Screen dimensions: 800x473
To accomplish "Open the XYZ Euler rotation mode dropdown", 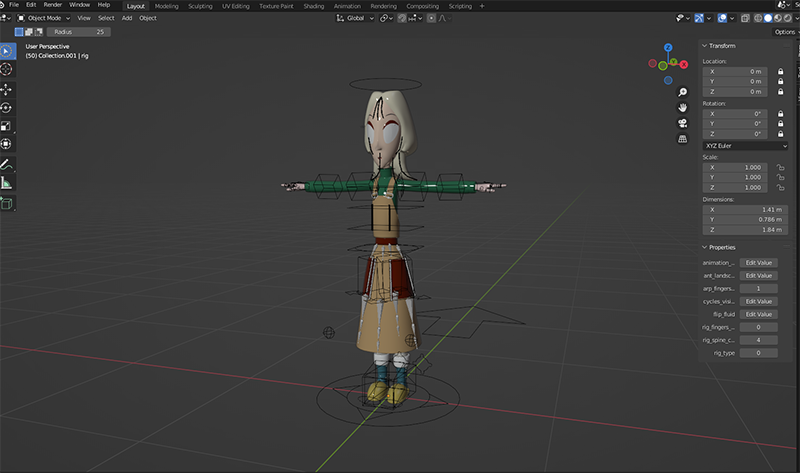I will (746, 145).
